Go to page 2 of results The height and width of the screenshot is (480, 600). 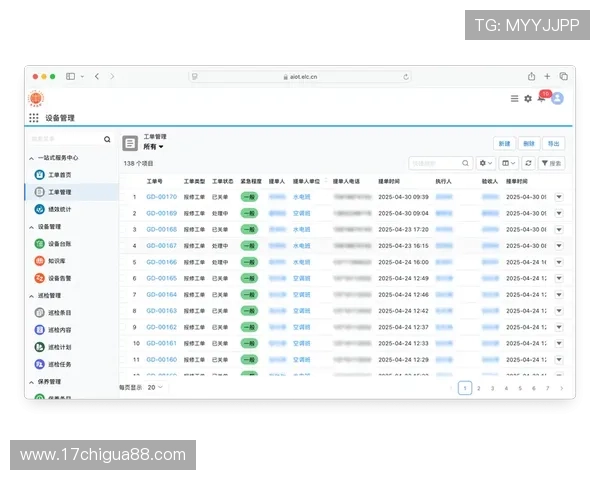479,388
